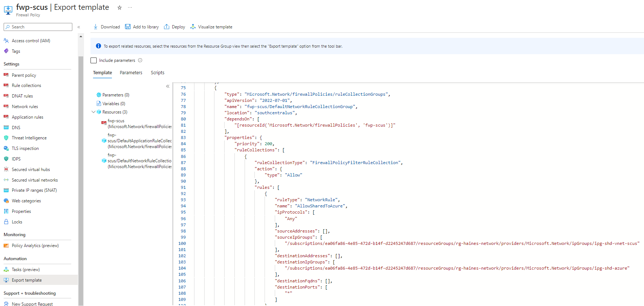Image resolution: width=644 pixels, height=306 pixels.
Task: Click the DNS icon in sidebar
Action: 6,127
